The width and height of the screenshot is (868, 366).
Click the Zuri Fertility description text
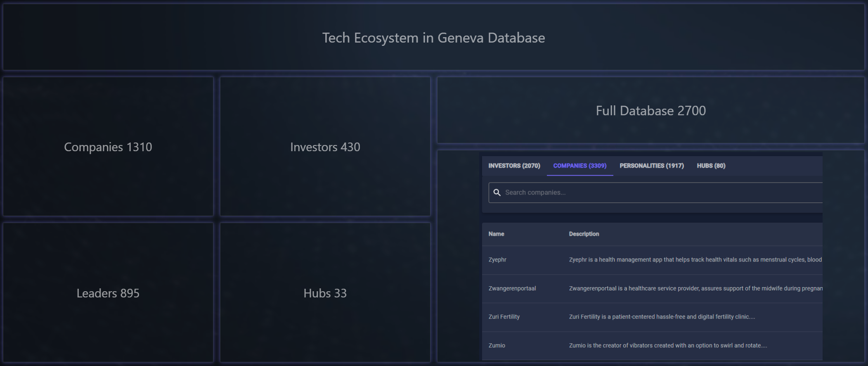[x=662, y=317]
